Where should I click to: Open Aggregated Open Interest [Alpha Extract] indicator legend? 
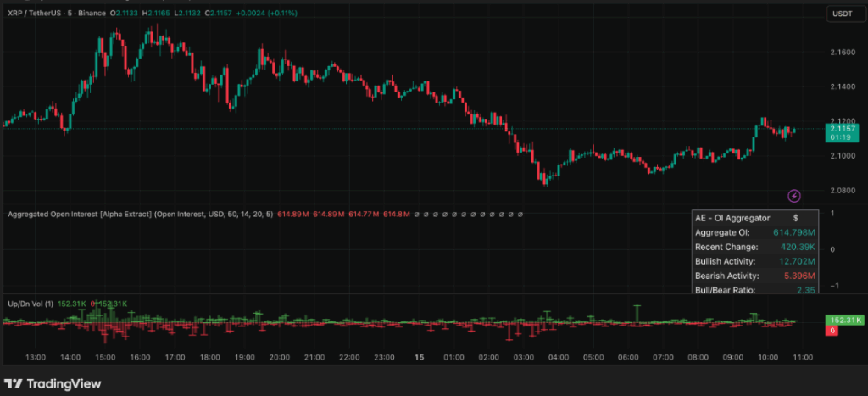[x=141, y=214]
